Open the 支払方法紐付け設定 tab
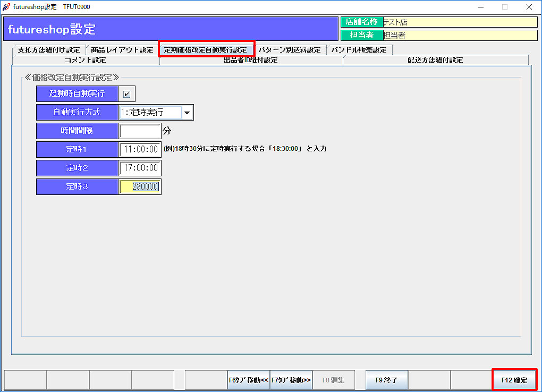 point(48,50)
